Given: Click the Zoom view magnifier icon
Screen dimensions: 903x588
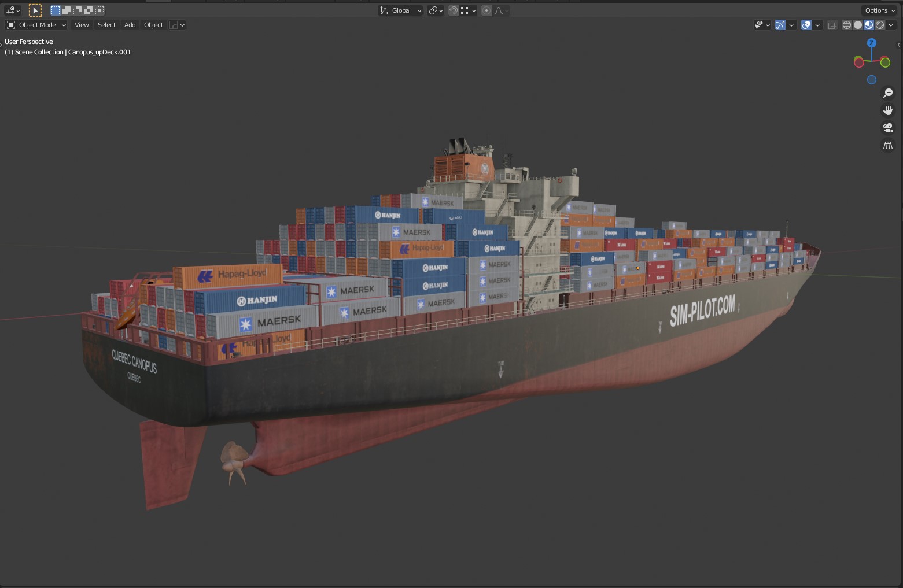Looking at the screenshot, I should tap(888, 93).
